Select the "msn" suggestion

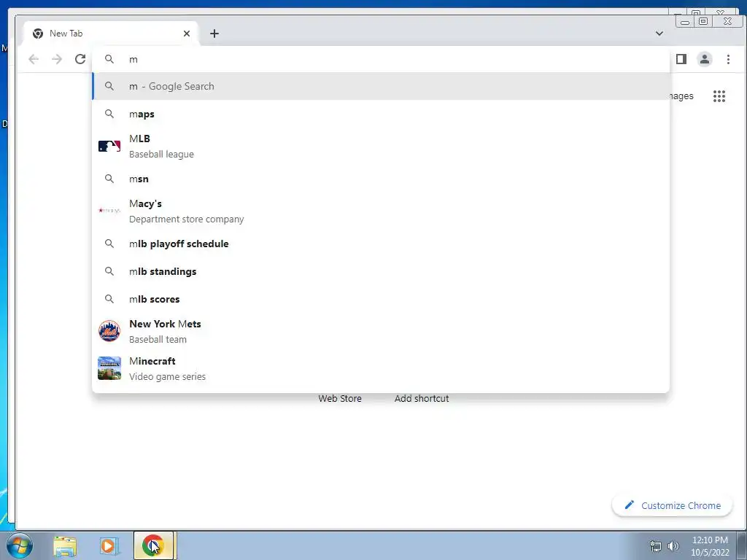[381, 179]
